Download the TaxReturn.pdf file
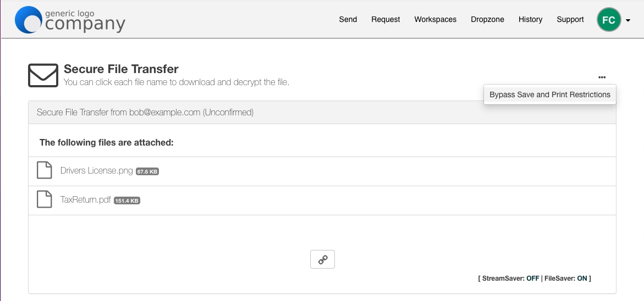 (x=85, y=200)
